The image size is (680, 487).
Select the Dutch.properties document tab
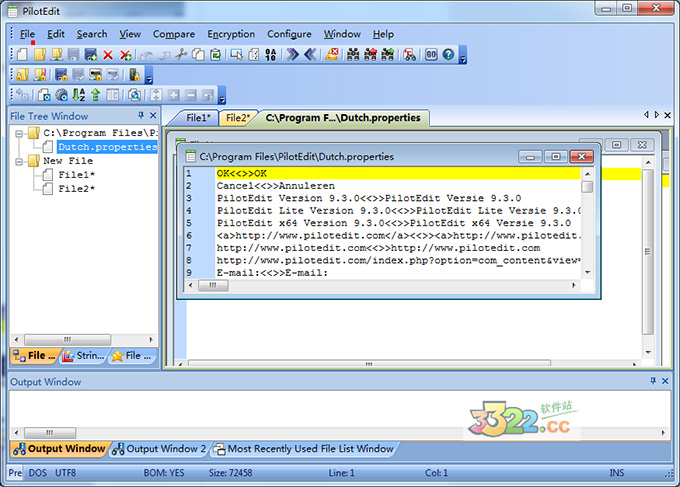click(x=343, y=118)
